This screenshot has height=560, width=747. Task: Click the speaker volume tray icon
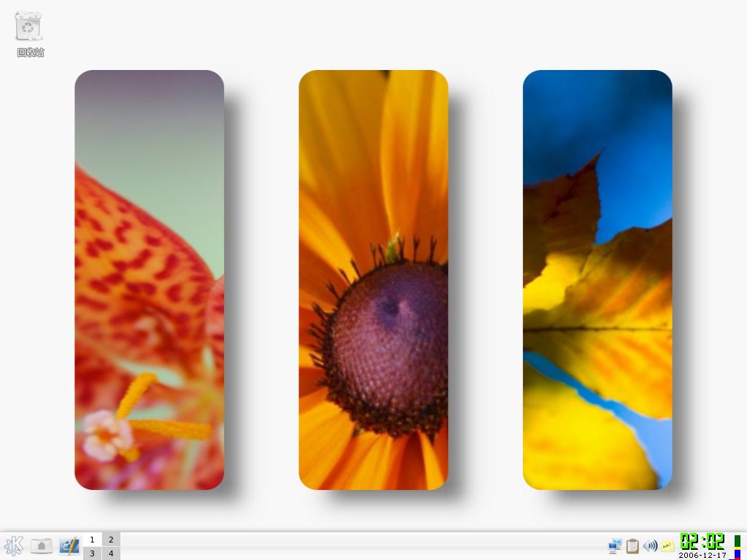click(x=650, y=545)
